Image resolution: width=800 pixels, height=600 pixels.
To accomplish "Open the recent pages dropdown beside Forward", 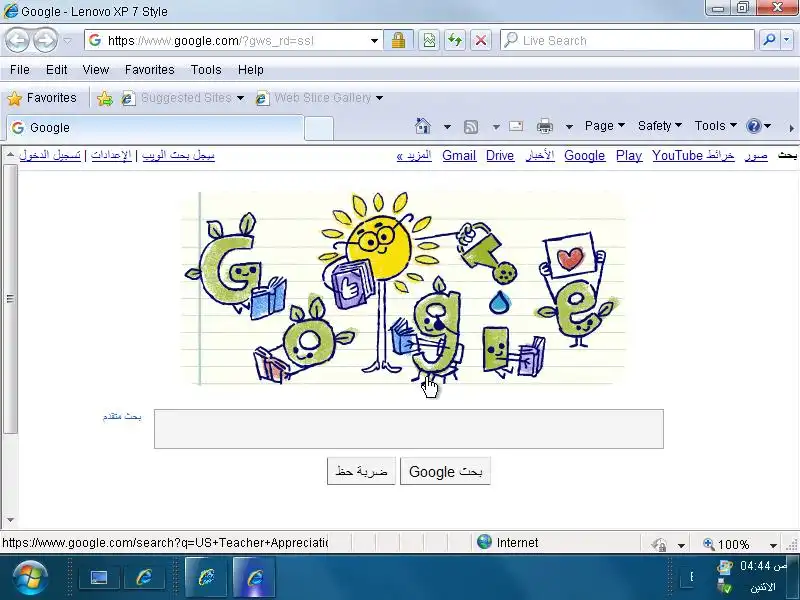I will point(67,41).
